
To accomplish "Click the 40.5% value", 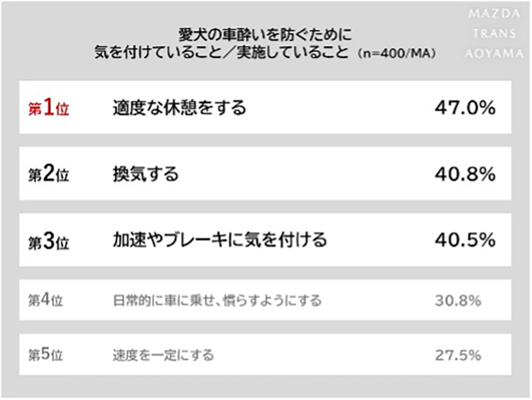I will [x=464, y=240].
